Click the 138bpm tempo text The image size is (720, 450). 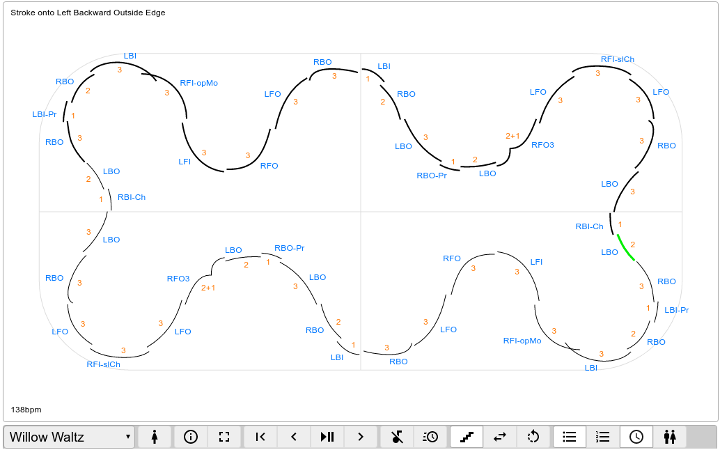click(26, 409)
